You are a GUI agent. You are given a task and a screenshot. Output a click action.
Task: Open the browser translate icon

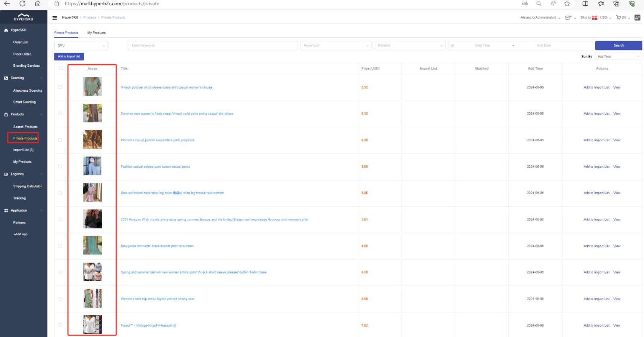(x=525, y=4)
